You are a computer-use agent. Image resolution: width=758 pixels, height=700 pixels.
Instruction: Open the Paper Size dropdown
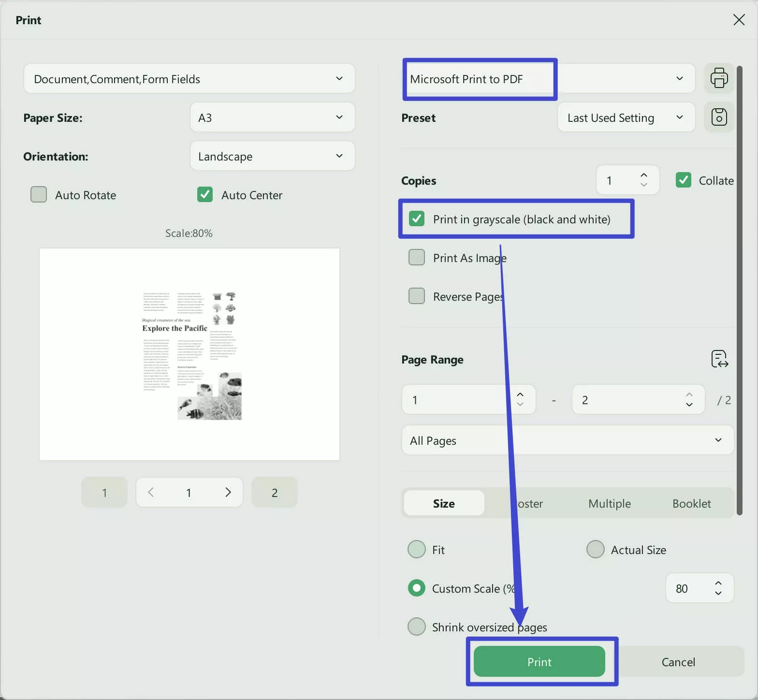click(x=272, y=117)
